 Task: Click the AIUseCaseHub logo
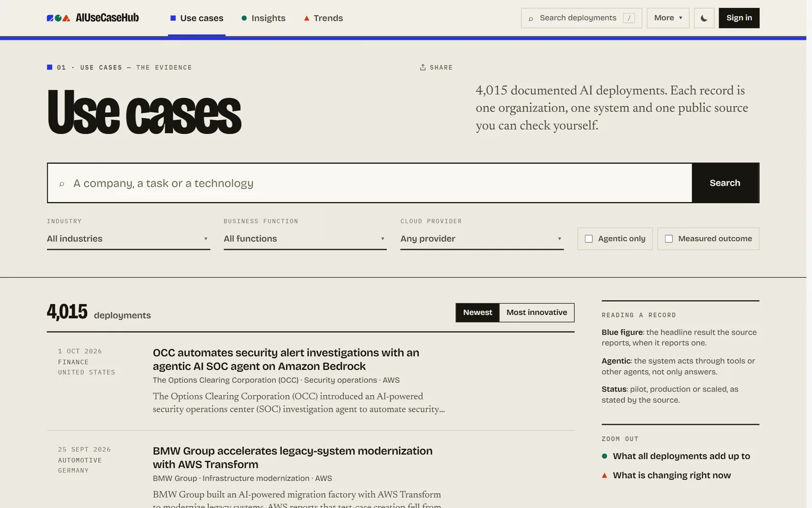pos(93,18)
